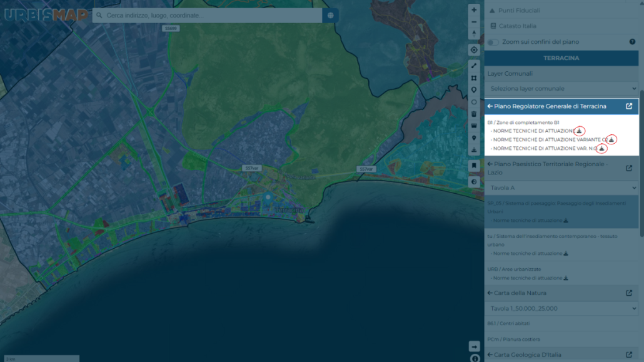Select the marker drawing tool
This screenshot has width=644, height=362.
[x=474, y=90]
